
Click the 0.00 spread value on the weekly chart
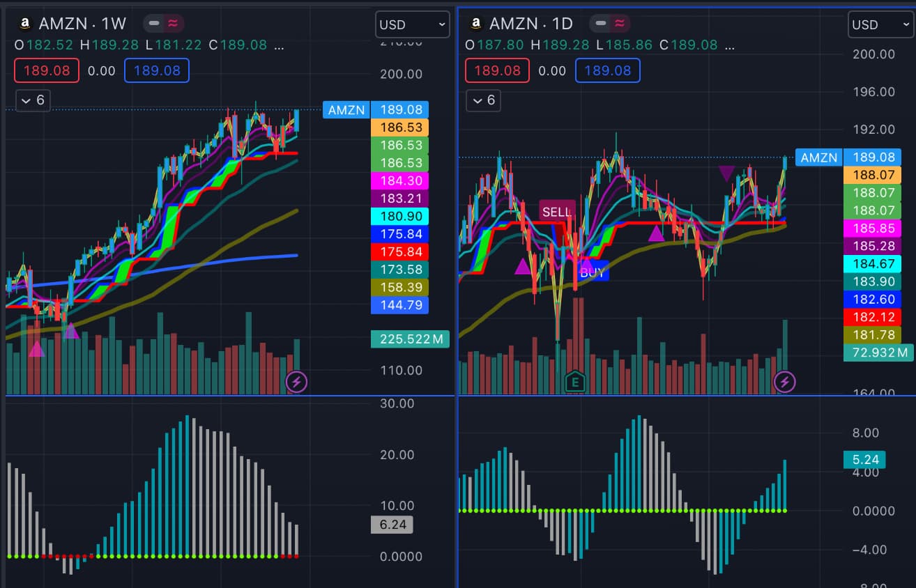(x=101, y=70)
